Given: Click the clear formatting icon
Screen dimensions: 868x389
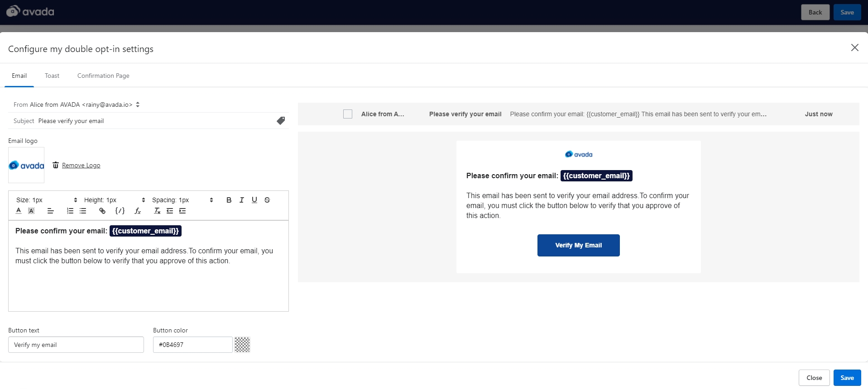Looking at the screenshot, I should [x=157, y=211].
